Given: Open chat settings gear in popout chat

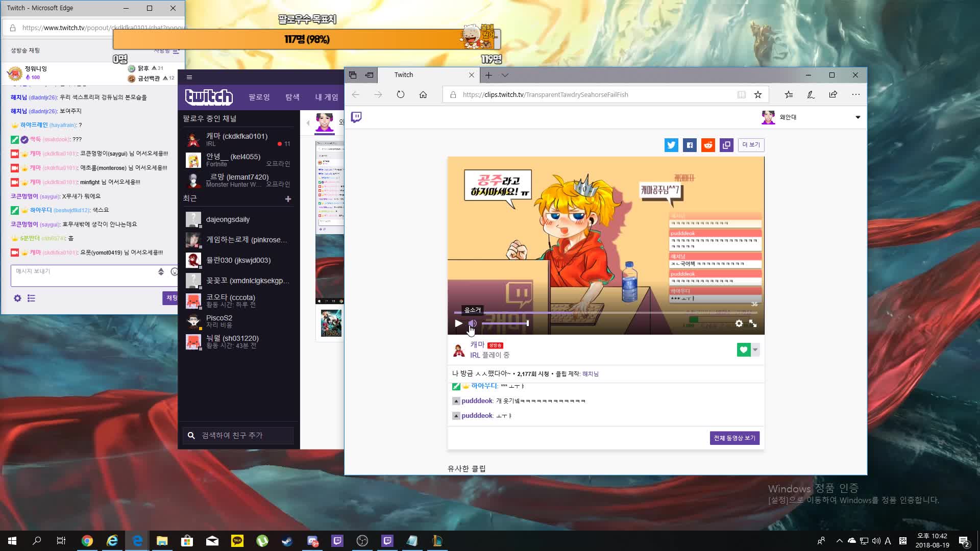Looking at the screenshot, I should pos(17,298).
